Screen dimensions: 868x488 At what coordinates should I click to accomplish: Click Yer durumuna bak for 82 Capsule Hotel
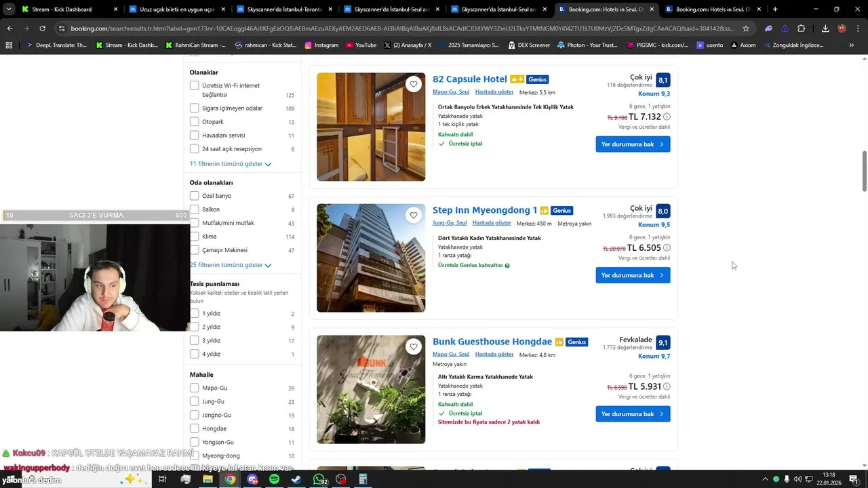633,144
